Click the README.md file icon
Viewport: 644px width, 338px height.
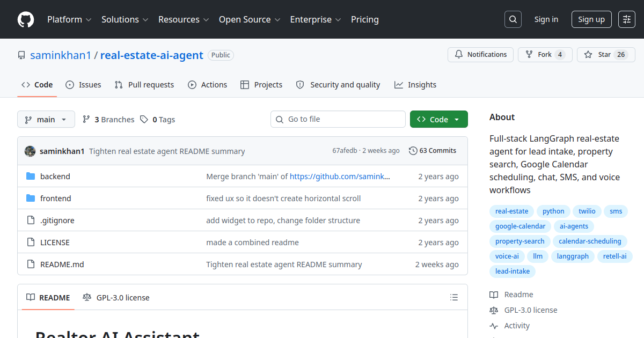click(31, 264)
